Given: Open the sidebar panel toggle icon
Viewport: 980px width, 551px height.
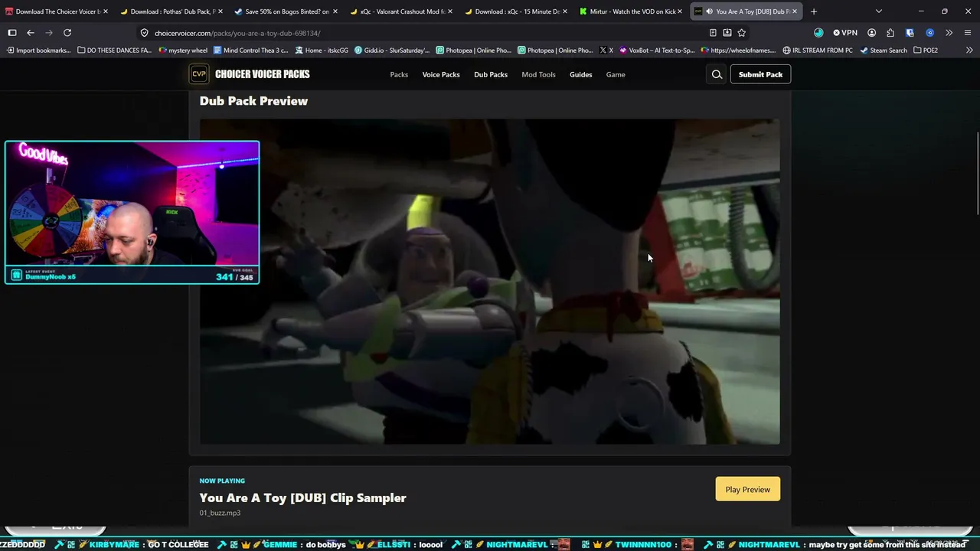Looking at the screenshot, I should pyautogui.click(x=12, y=33).
